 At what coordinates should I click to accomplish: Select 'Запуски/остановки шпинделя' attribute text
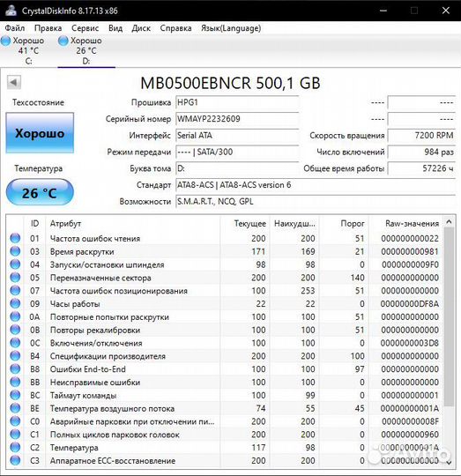108,264
